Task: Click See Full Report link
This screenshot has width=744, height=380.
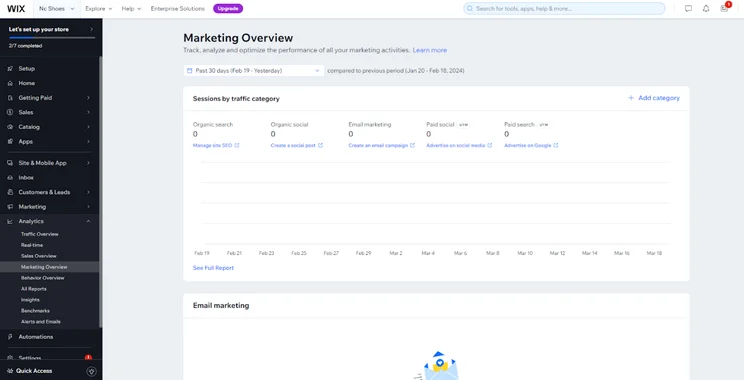Action: pos(214,268)
